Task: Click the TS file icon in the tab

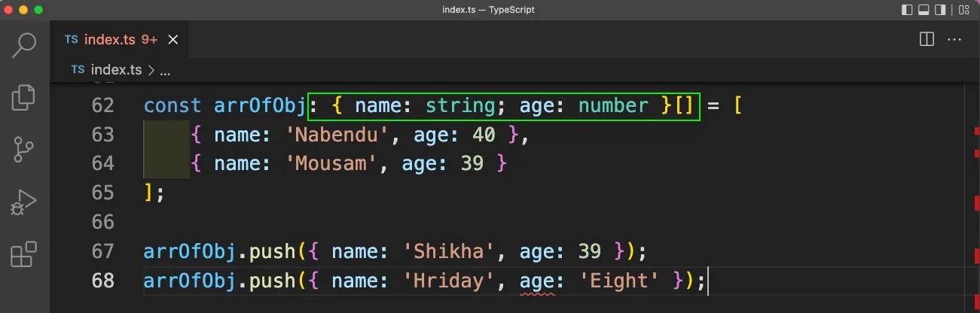Action: 71,39
